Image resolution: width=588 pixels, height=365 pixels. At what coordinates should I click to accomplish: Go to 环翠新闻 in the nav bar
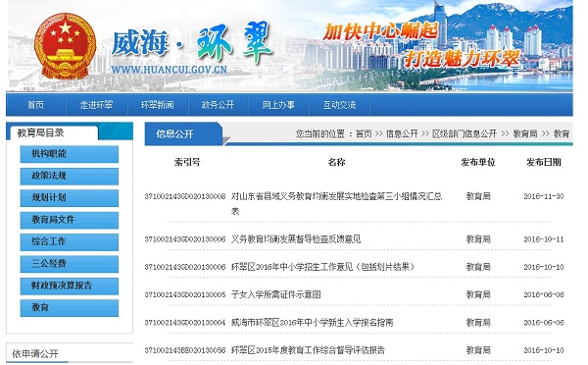point(158,105)
